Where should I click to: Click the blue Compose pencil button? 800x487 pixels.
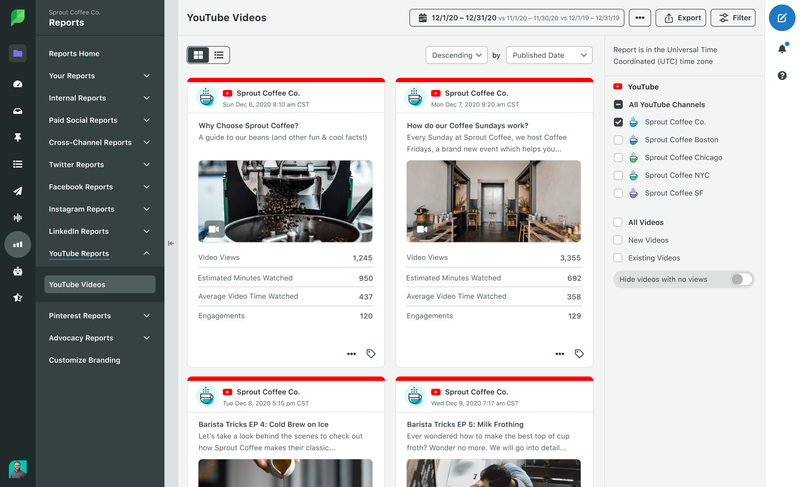pyautogui.click(x=782, y=18)
